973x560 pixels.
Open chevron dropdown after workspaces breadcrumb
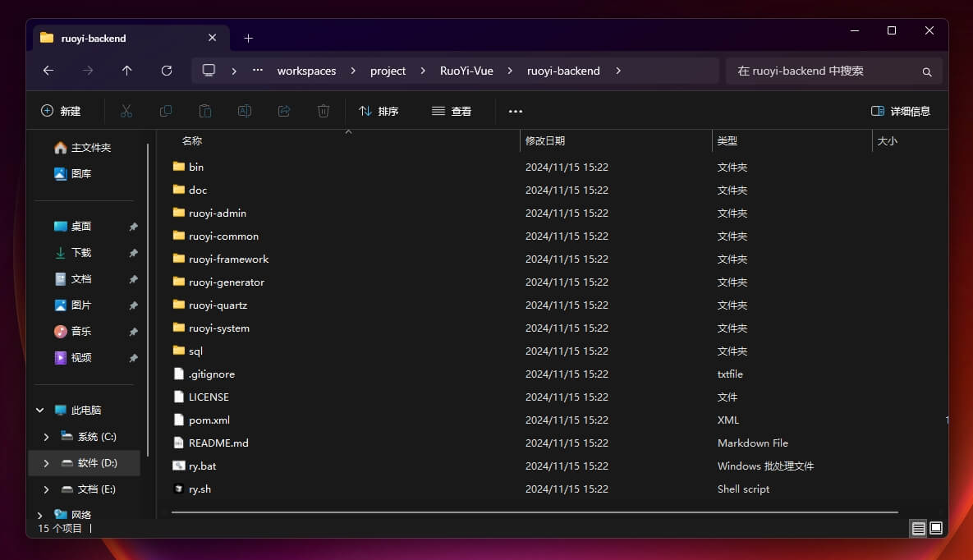pos(353,71)
